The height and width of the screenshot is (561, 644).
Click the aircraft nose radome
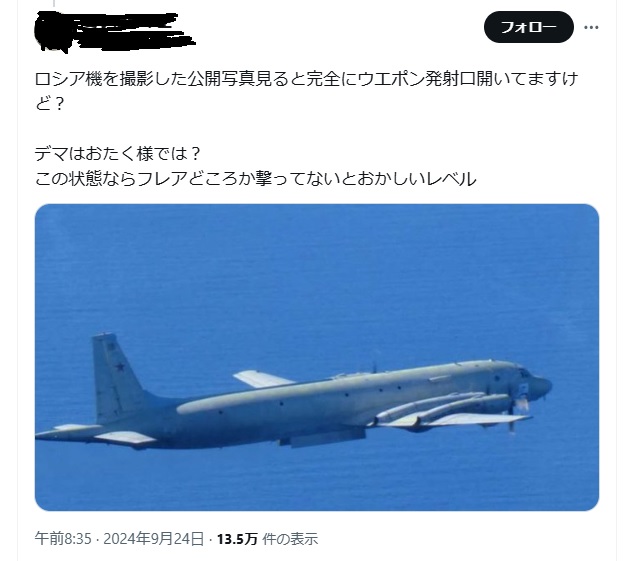(540, 386)
